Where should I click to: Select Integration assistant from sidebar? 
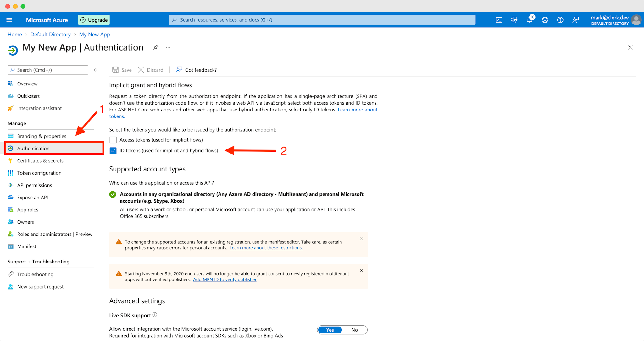click(x=39, y=108)
